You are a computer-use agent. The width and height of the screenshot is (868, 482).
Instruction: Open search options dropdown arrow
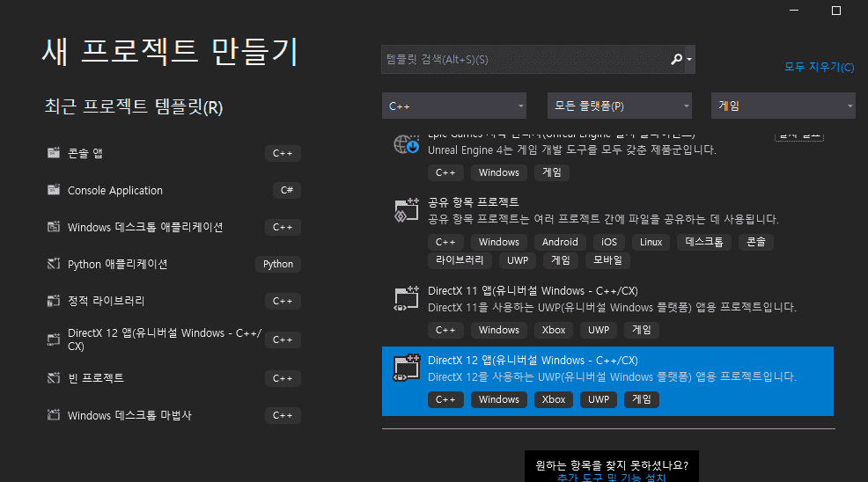tap(689, 59)
